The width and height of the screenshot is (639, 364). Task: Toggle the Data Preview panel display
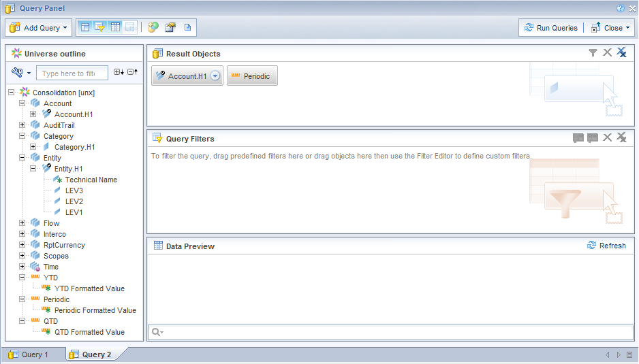tap(115, 27)
